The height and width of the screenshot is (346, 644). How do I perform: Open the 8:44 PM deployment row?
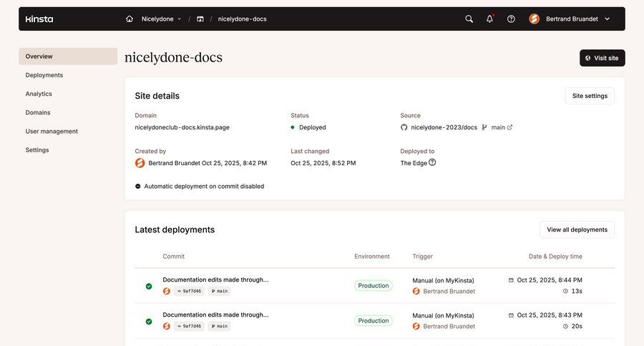coord(215,280)
